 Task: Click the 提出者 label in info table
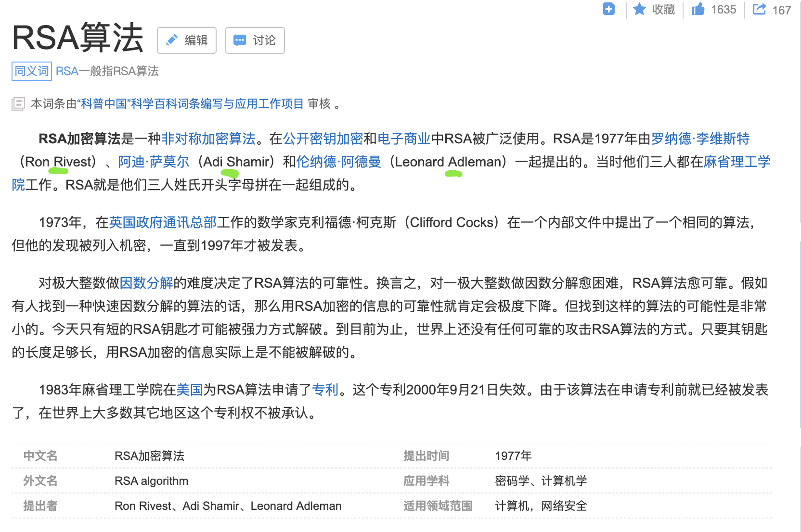pyautogui.click(x=40, y=506)
